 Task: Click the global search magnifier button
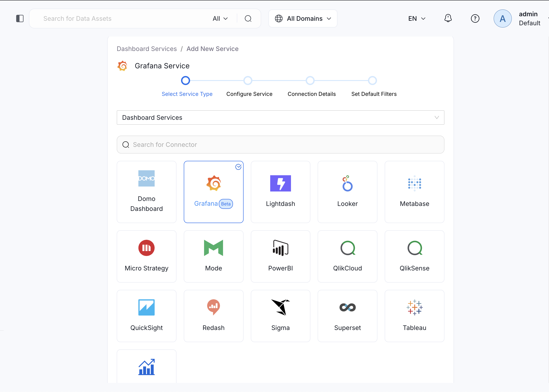coord(248,18)
